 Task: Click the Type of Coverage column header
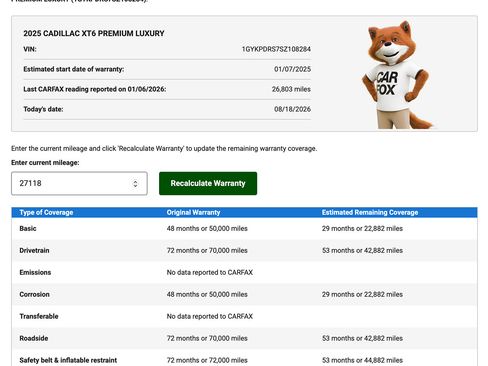(x=46, y=212)
